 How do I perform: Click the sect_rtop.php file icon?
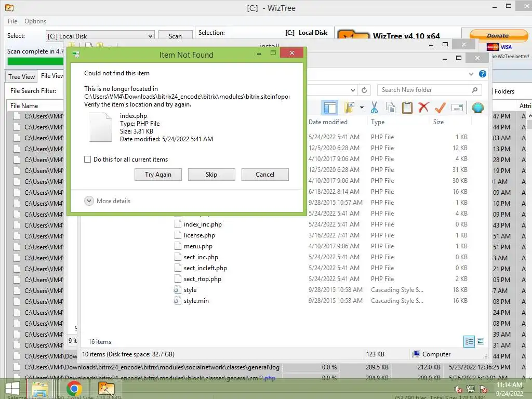(178, 279)
